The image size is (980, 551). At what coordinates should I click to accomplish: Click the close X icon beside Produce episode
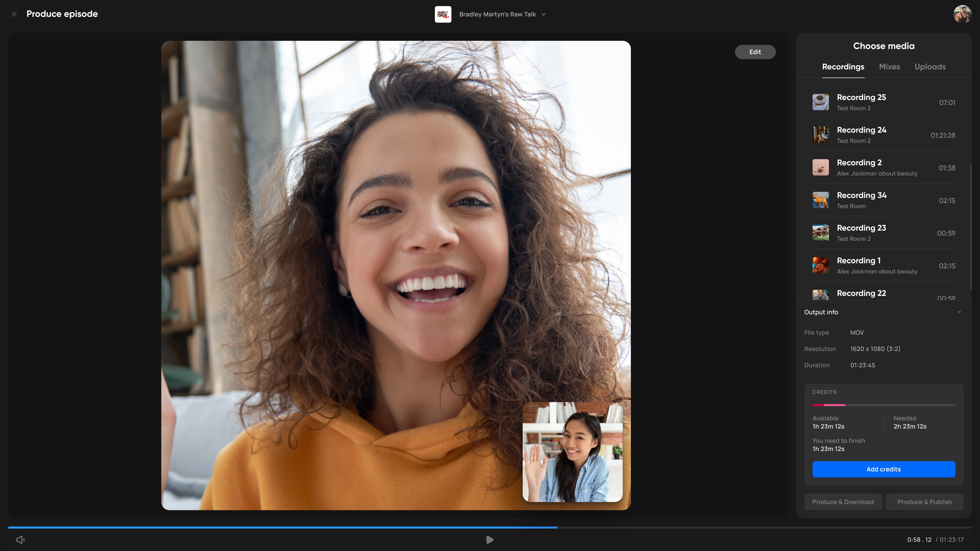14,15
